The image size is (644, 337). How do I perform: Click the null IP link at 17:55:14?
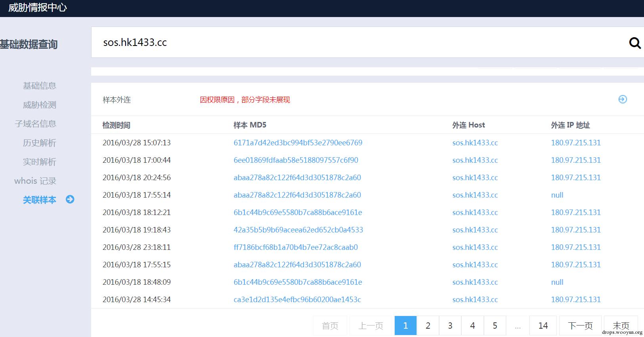click(x=557, y=195)
